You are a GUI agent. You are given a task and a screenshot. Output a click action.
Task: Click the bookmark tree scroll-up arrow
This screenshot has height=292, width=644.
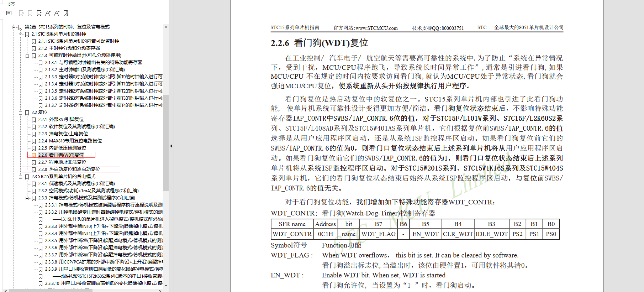pyautogui.click(x=166, y=27)
